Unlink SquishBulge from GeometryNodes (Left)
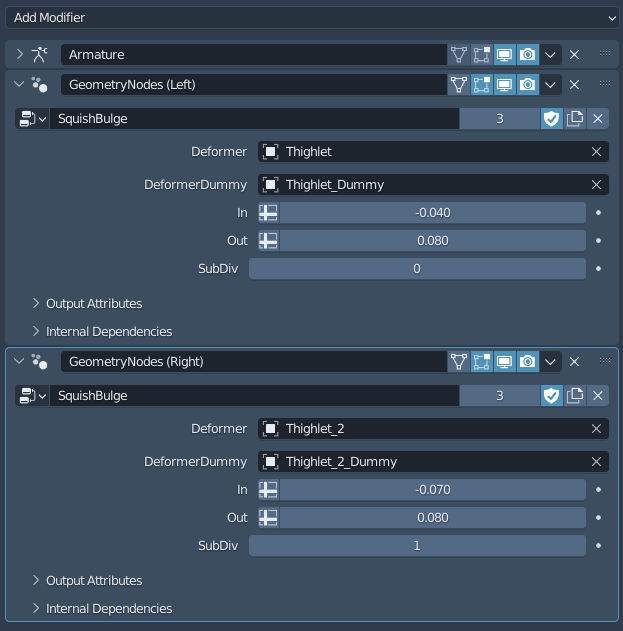The width and height of the screenshot is (623, 631). click(x=597, y=119)
